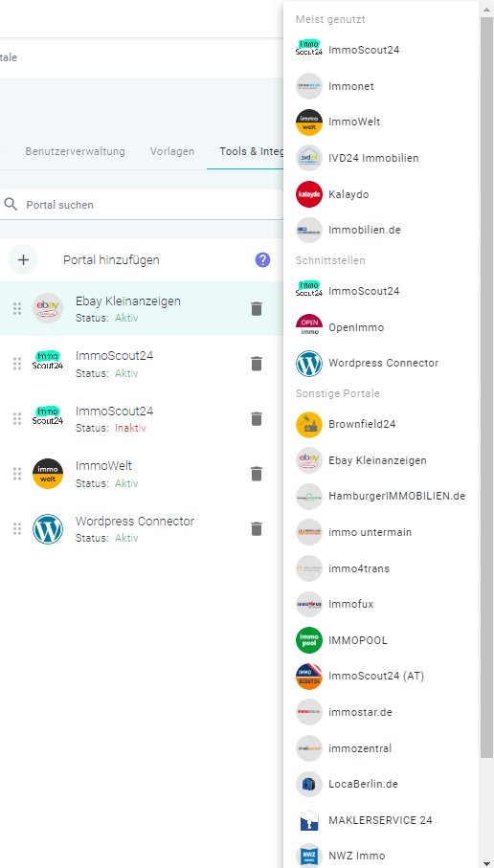The width and height of the screenshot is (494, 868).
Task: Select the Ebay Kleinanzeigen portal name
Action: (x=128, y=301)
